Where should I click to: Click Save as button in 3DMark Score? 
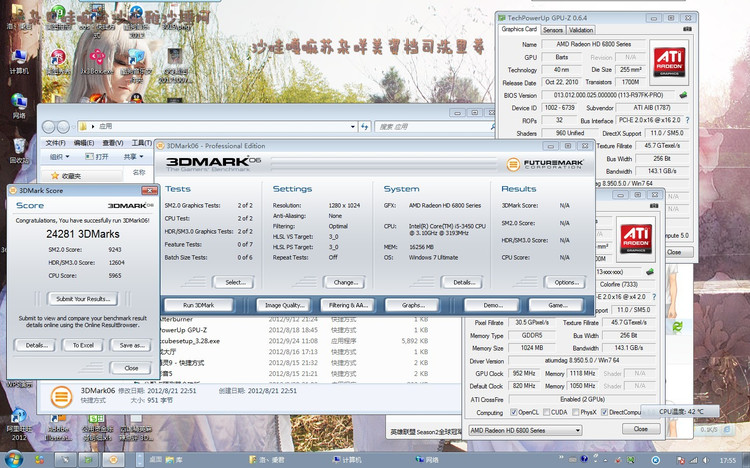click(x=131, y=345)
